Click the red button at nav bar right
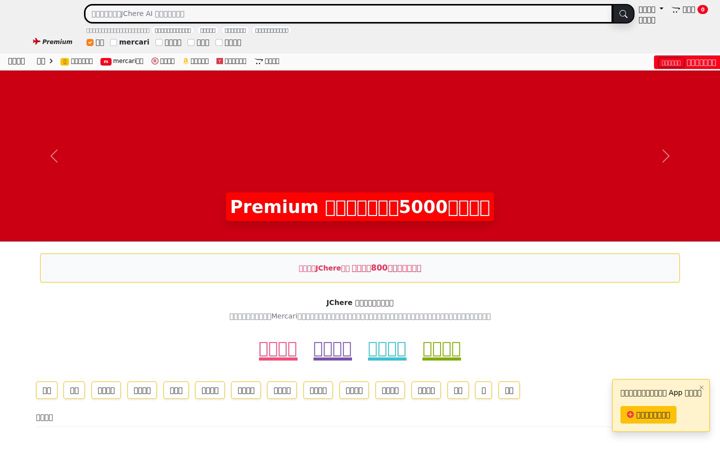This screenshot has width=720, height=450. (687, 62)
